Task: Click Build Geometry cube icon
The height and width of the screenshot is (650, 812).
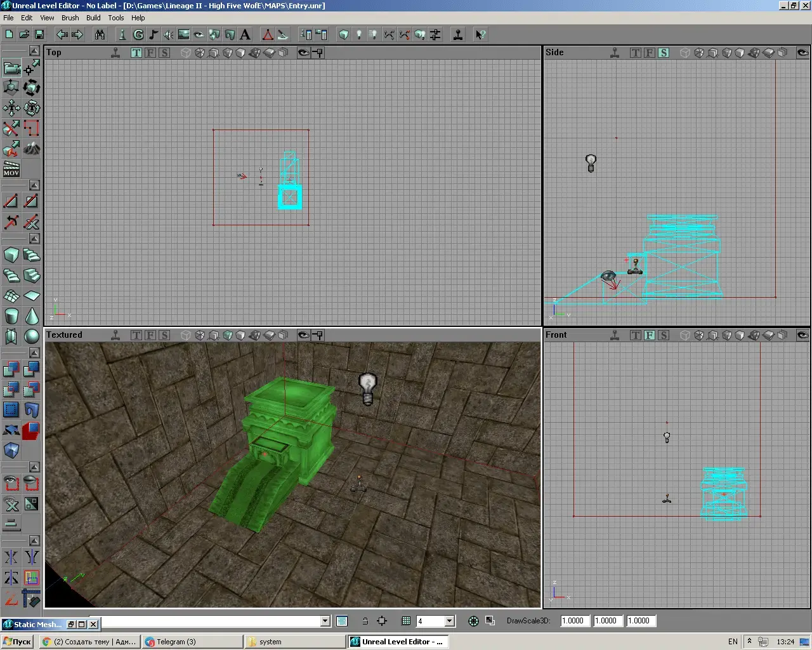Action: (x=343, y=35)
